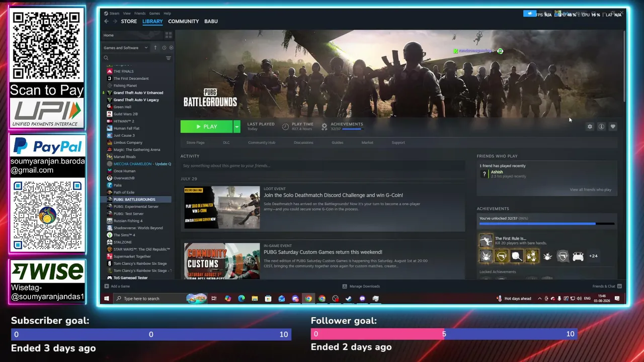This screenshot has height=362, width=644.
Task: Select MECCHA CHAMELEON update entry
Action: point(139,164)
